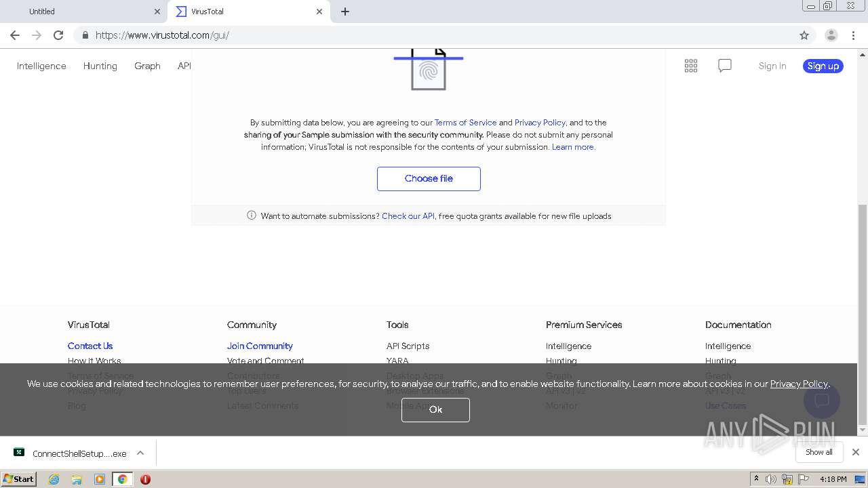The width and height of the screenshot is (868, 488).
Task: Click the address bar URL field
Action: click(x=434, y=35)
